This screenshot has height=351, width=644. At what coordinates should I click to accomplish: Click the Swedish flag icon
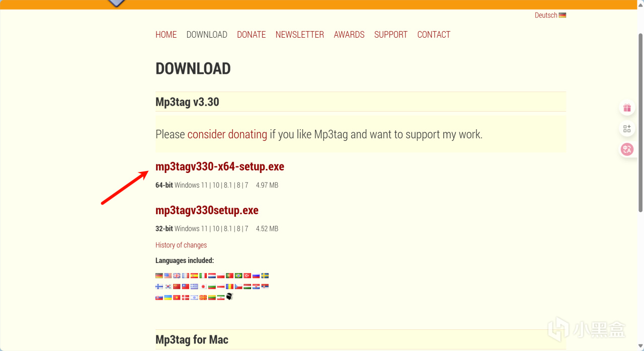(265, 276)
